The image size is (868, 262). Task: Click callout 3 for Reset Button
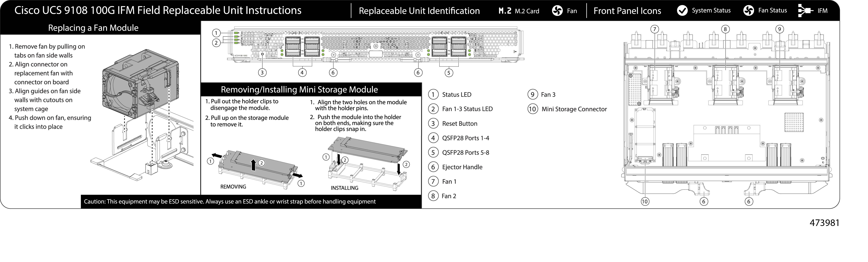tap(433, 123)
